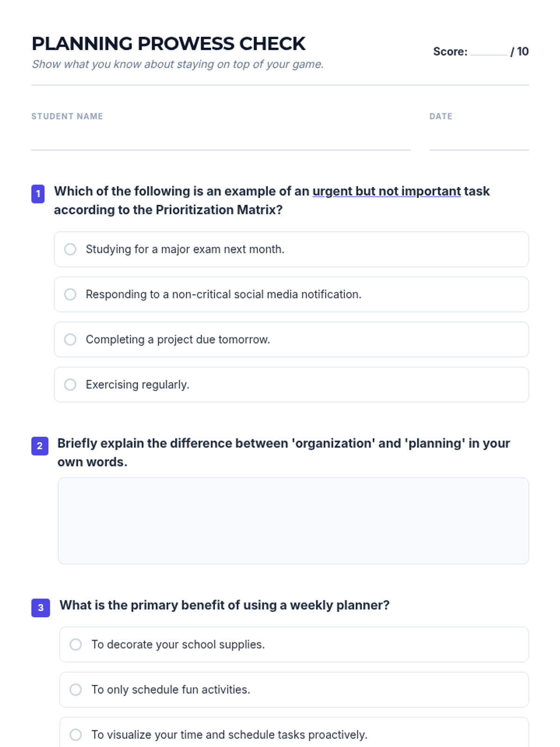
Task: Click the weekly planner question text
Action: click(224, 605)
